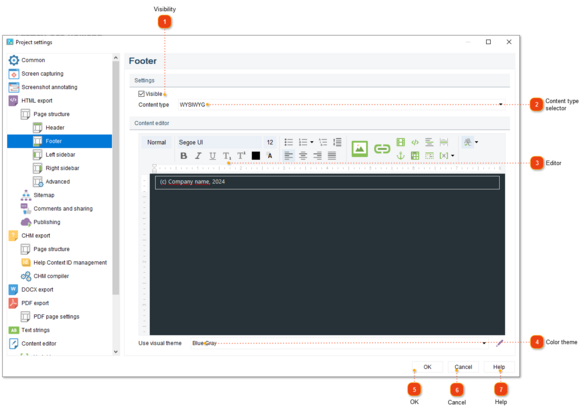Open the PDF export settings
Viewport: 586px width, 413px height.
pos(35,303)
